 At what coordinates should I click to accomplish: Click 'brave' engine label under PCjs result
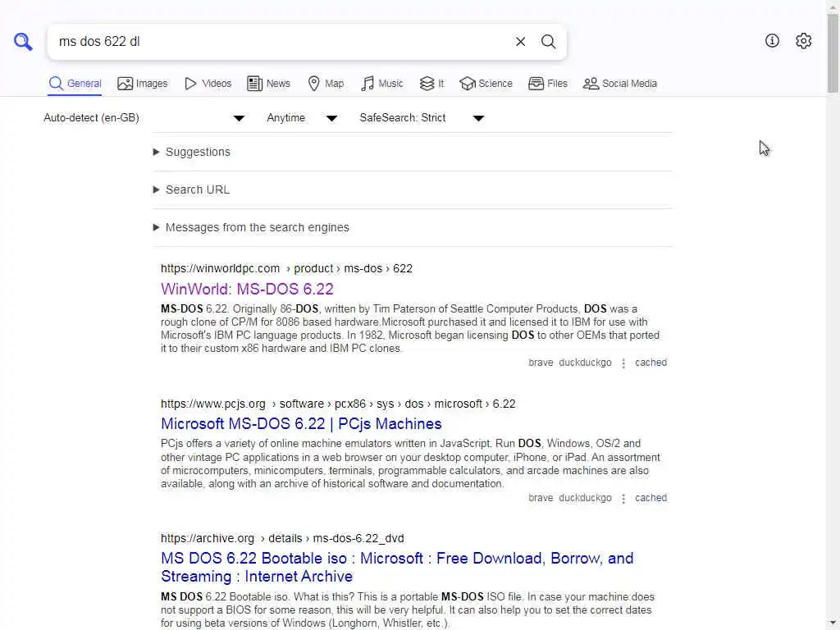coord(541,498)
